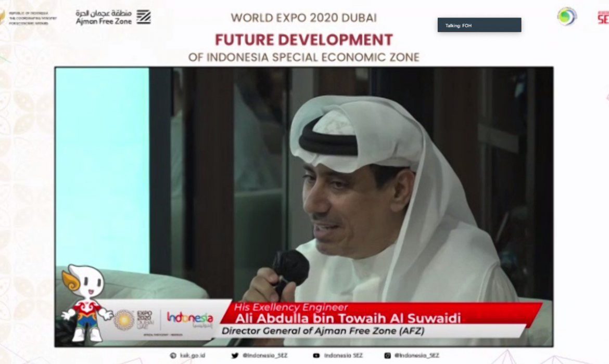
Task: Open the Indonesia SEZ YouTube channel link
Action: point(343,356)
